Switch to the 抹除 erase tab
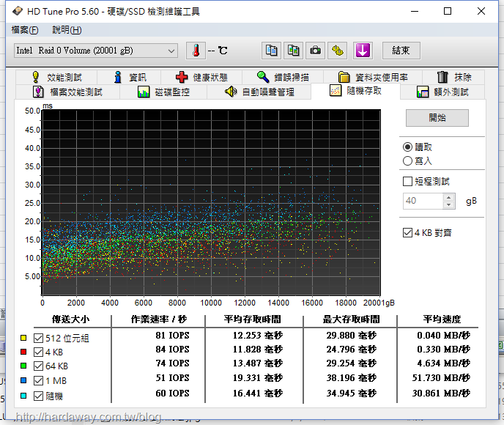This screenshot has height=425, width=504. coord(453,77)
